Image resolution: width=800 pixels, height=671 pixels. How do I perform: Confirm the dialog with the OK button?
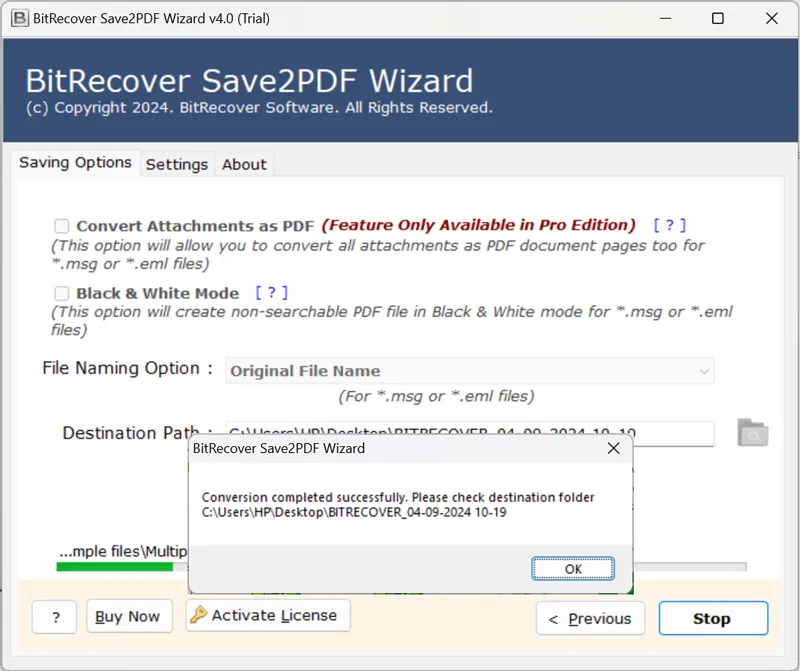point(573,568)
